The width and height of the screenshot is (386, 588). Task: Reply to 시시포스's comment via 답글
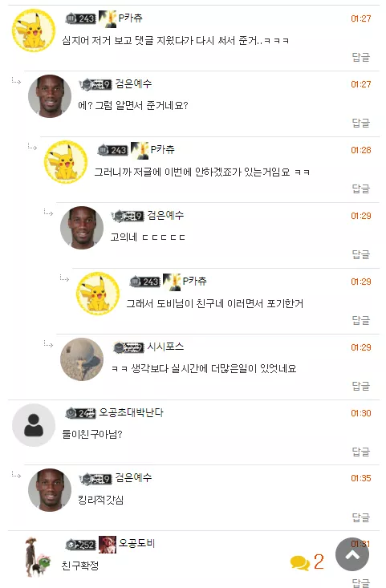point(361,386)
